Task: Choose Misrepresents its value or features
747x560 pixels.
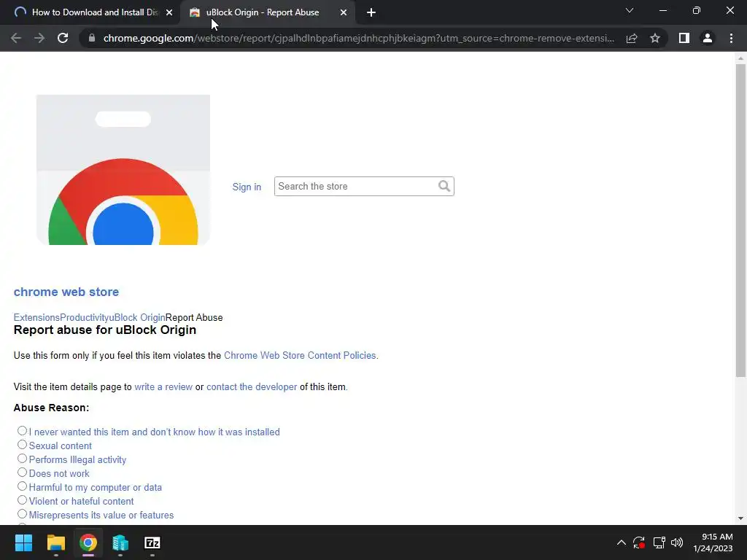Action: tap(22, 514)
